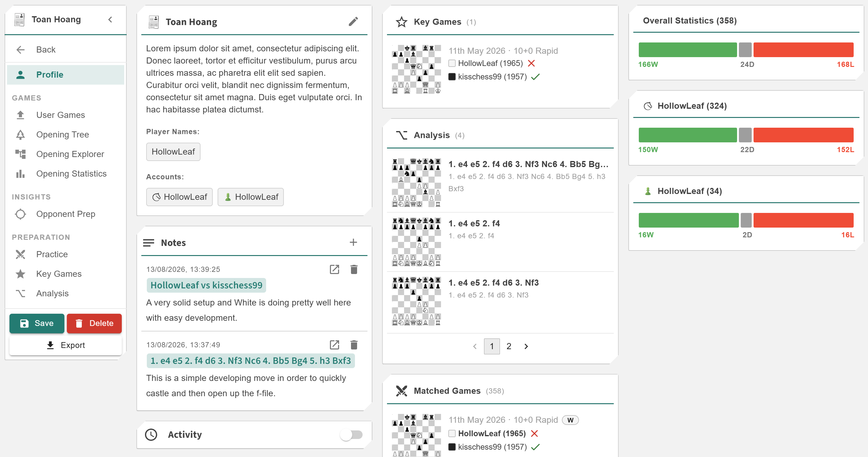Open the Key Games board thumbnail
Image resolution: width=868 pixels, height=457 pixels.
pos(416,69)
